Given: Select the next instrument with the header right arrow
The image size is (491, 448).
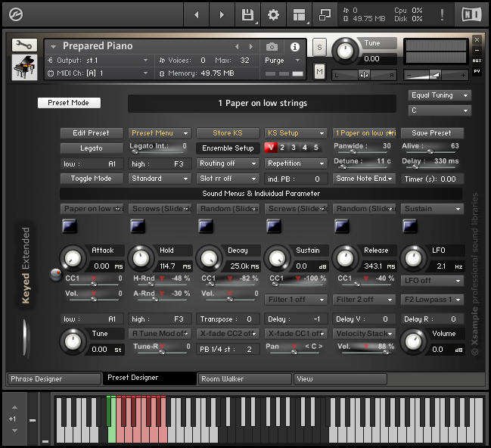Looking at the screenshot, I should click(251, 47).
